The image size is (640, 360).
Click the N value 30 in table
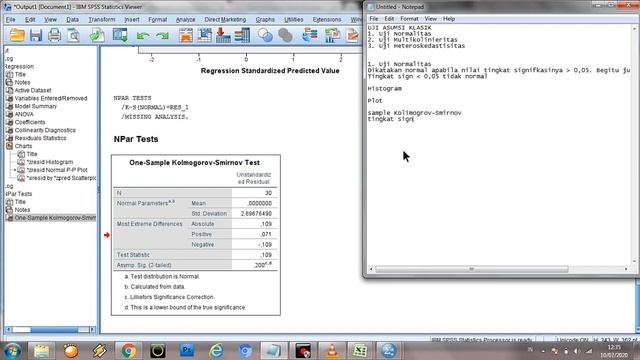pyautogui.click(x=268, y=193)
